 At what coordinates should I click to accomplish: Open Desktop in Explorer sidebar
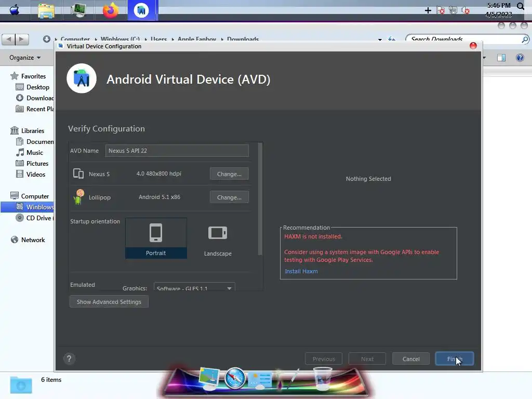37,87
